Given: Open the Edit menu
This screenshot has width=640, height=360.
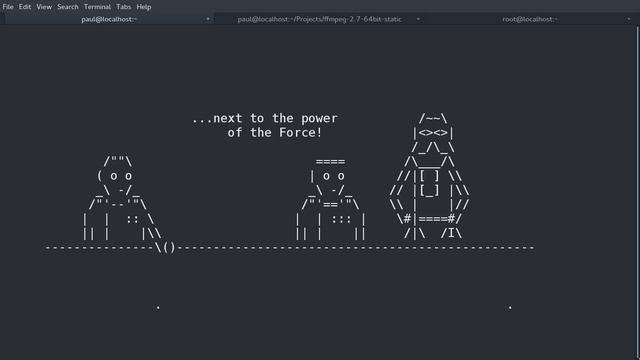Looking at the screenshot, I should point(25,7).
